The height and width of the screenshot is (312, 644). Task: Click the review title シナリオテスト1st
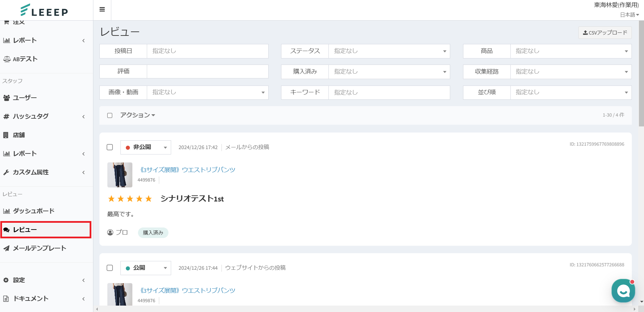(x=192, y=199)
